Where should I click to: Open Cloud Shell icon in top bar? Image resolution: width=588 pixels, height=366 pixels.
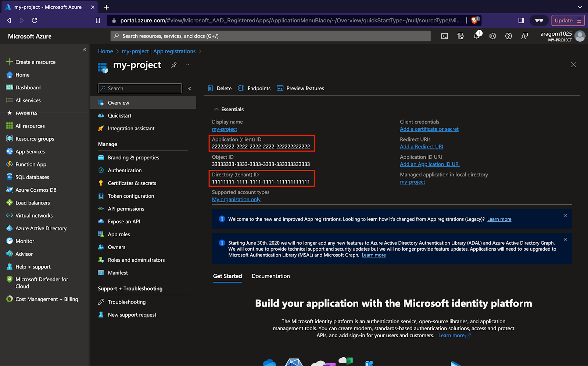(x=445, y=36)
